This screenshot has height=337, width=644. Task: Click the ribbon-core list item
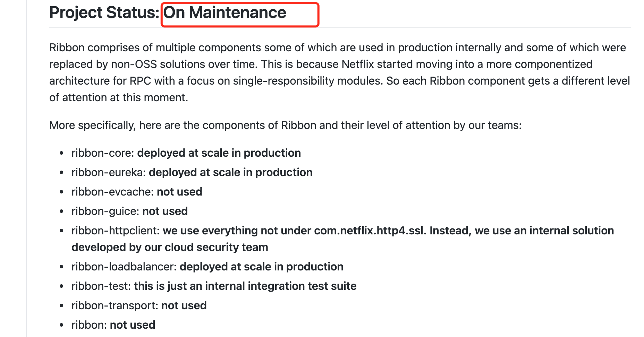pyautogui.click(x=186, y=153)
